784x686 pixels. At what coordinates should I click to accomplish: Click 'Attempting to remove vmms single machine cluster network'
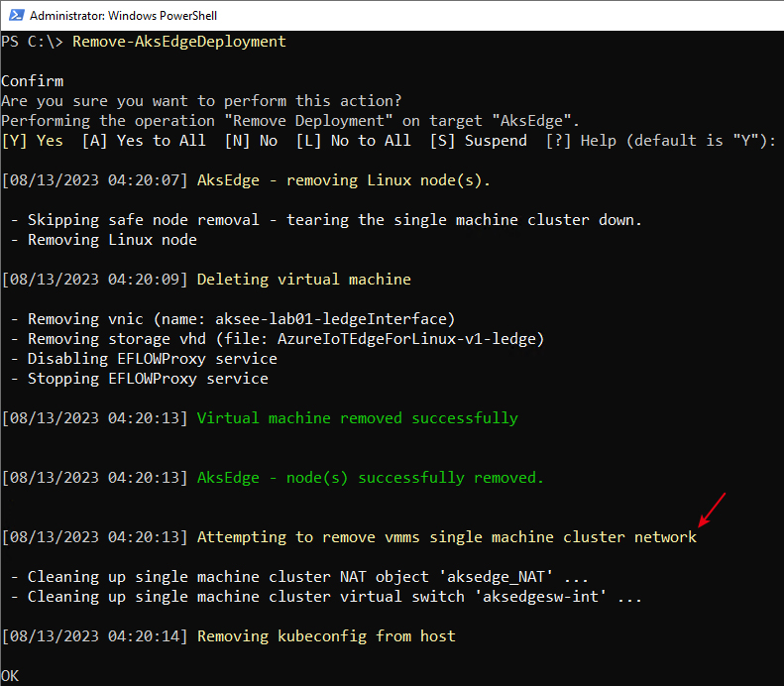pyautogui.click(x=446, y=537)
